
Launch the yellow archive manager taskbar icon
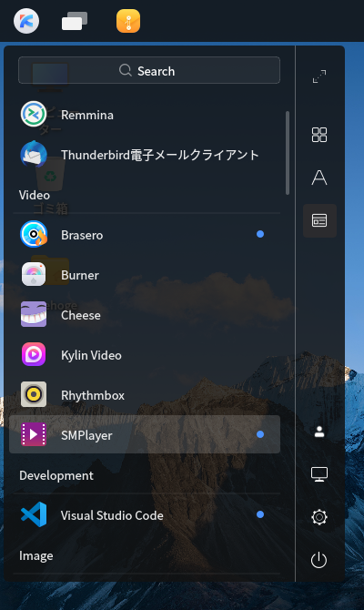coord(128,21)
